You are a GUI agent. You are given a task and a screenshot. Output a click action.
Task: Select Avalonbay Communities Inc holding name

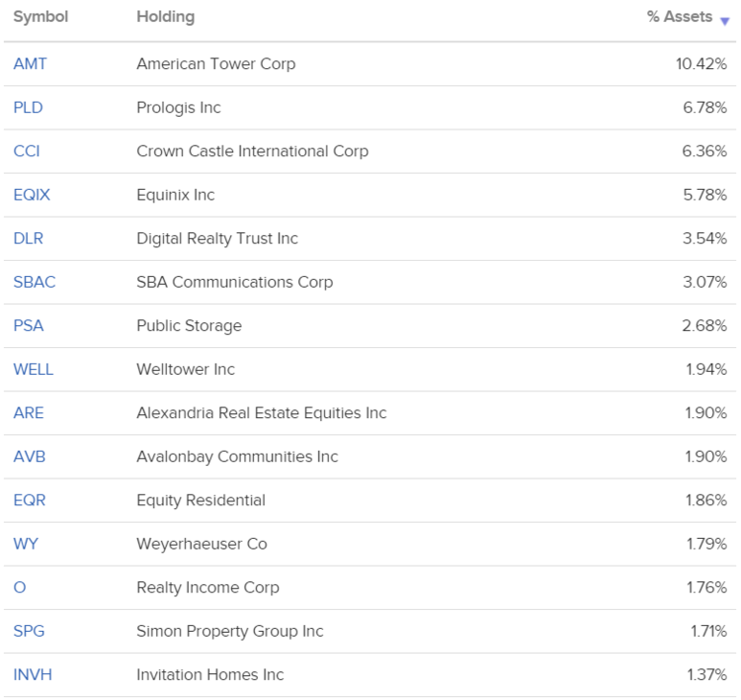(237, 457)
